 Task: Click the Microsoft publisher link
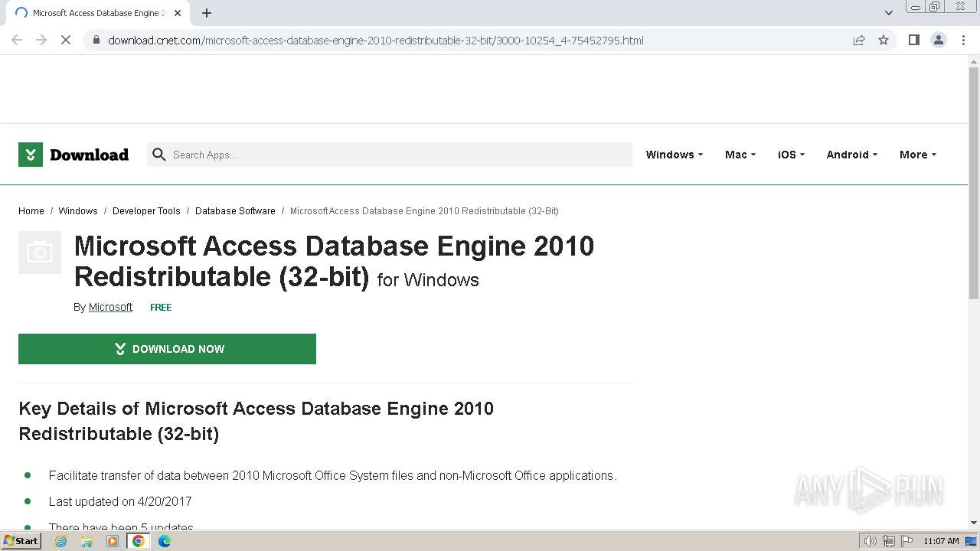[x=110, y=307]
